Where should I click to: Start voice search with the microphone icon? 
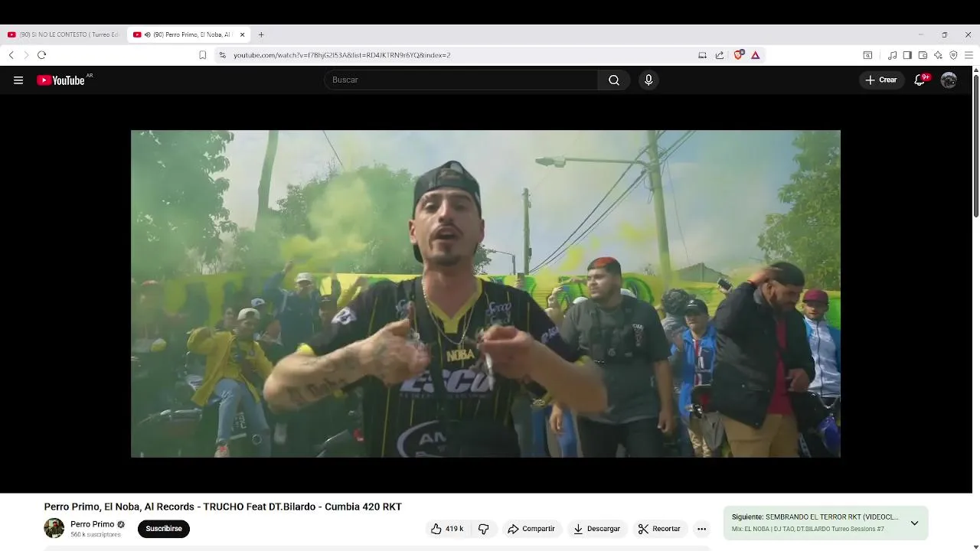[x=648, y=80]
